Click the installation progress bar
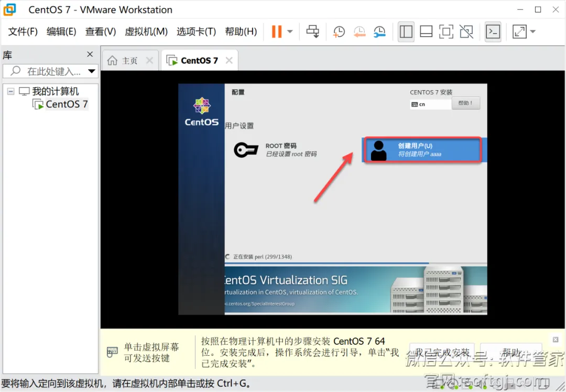Image resolution: width=566 pixels, height=392 pixels. point(355,264)
